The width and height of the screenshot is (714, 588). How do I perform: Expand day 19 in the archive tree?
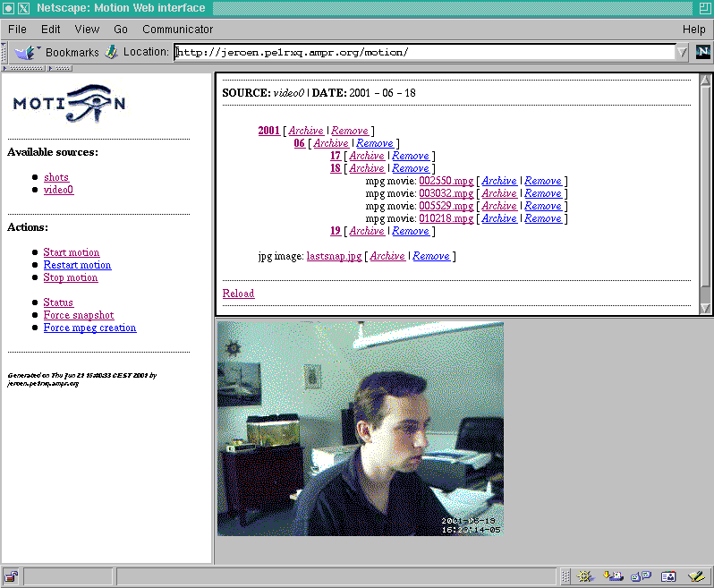336,231
